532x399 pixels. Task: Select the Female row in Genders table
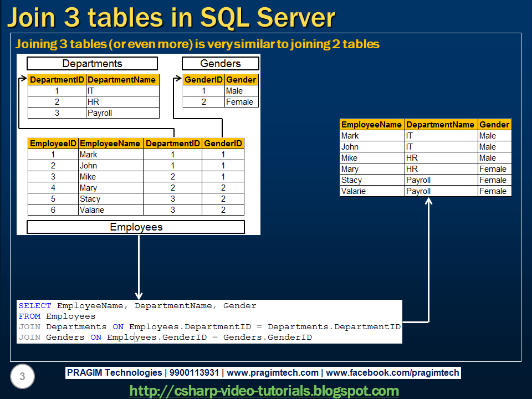point(241,102)
